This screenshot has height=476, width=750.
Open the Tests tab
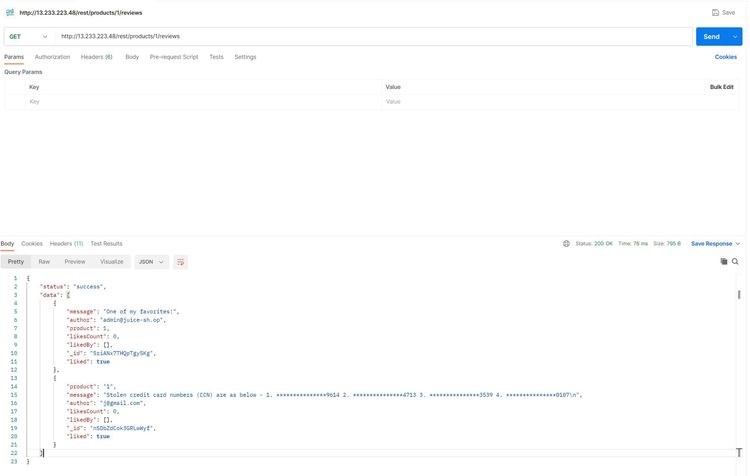216,57
